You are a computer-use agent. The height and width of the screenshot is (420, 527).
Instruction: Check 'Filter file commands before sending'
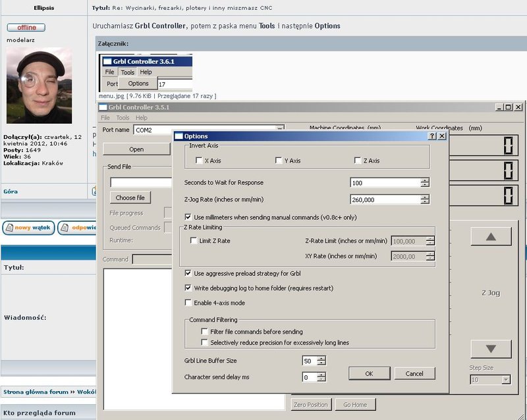coord(204,332)
